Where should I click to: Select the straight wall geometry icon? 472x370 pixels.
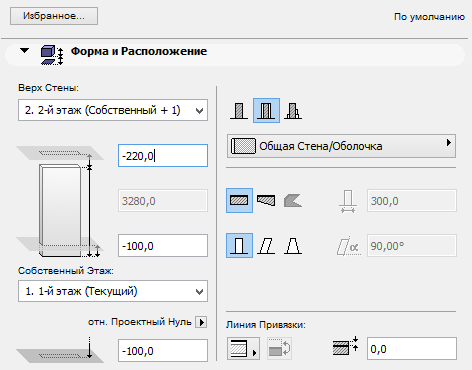pyautogui.click(x=239, y=200)
